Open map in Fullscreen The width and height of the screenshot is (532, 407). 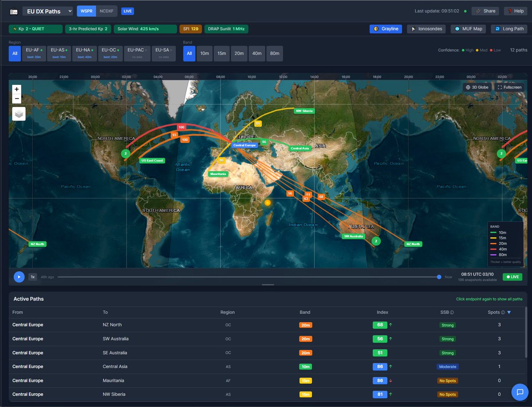[x=510, y=87]
